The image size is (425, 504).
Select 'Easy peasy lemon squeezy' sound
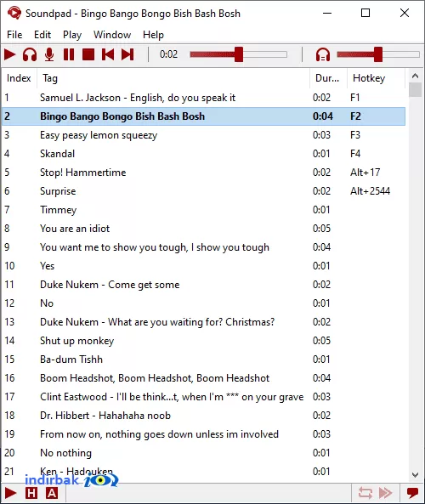pos(203,134)
